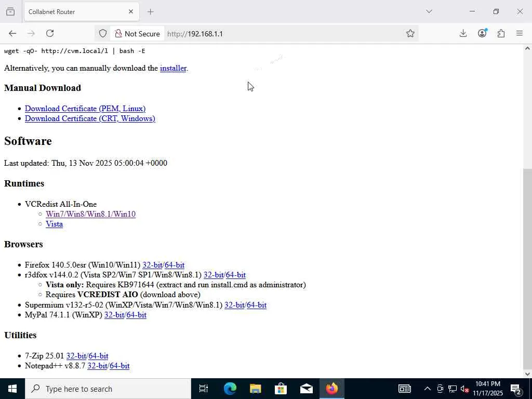The height and width of the screenshot is (399, 532).
Task: Open Microsoft Store from the taskbar
Action: coord(281,389)
